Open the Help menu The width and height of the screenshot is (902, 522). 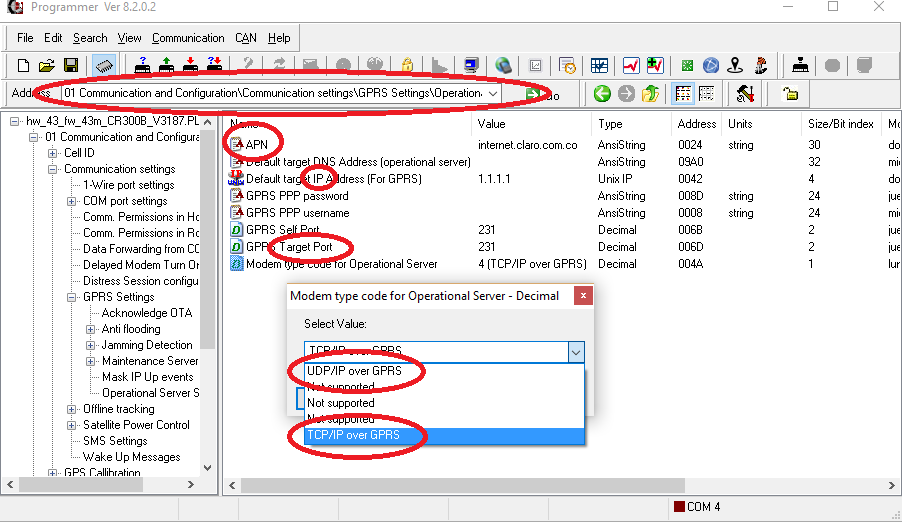pos(279,38)
